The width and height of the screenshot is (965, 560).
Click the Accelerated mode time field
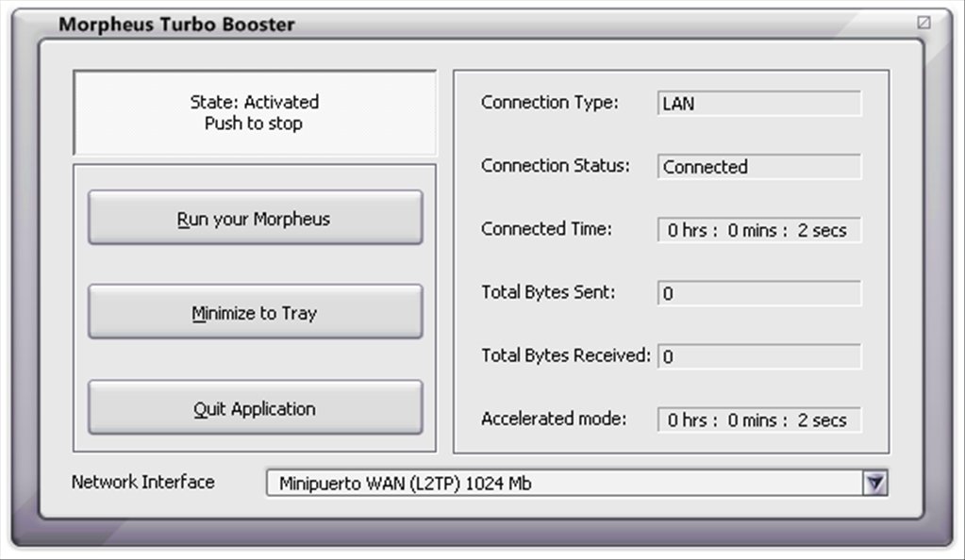(758, 420)
